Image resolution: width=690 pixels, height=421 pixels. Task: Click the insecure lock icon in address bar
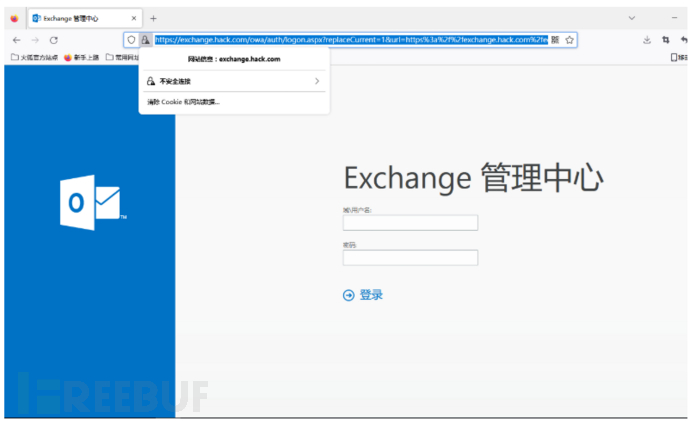[146, 40]
